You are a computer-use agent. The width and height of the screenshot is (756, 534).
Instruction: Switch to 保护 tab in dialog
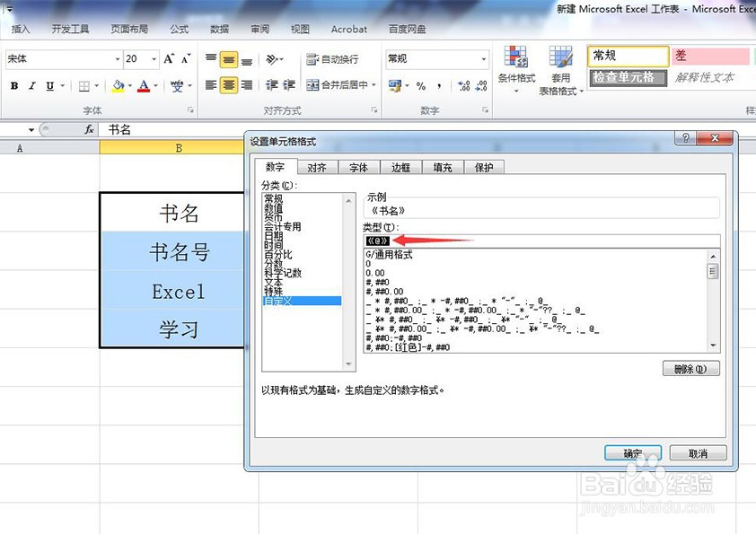[x=484, y=167]
